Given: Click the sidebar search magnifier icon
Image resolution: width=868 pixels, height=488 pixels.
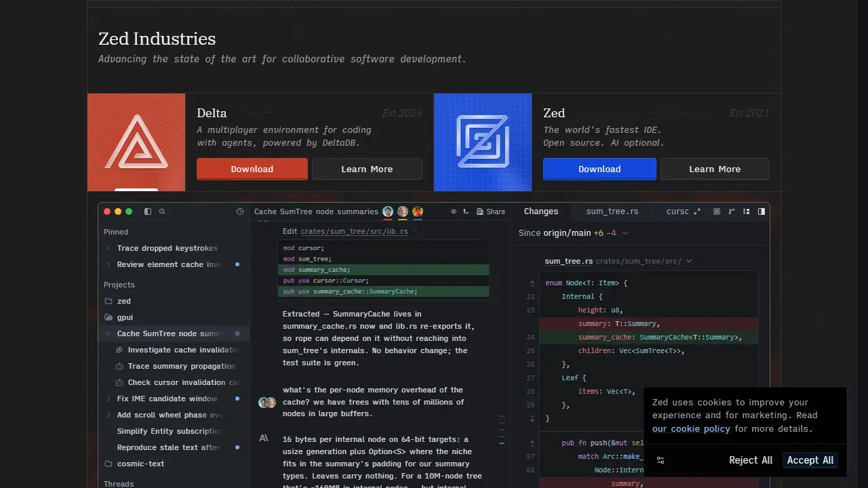Looking at the screenshot, I should coord(162,211).
